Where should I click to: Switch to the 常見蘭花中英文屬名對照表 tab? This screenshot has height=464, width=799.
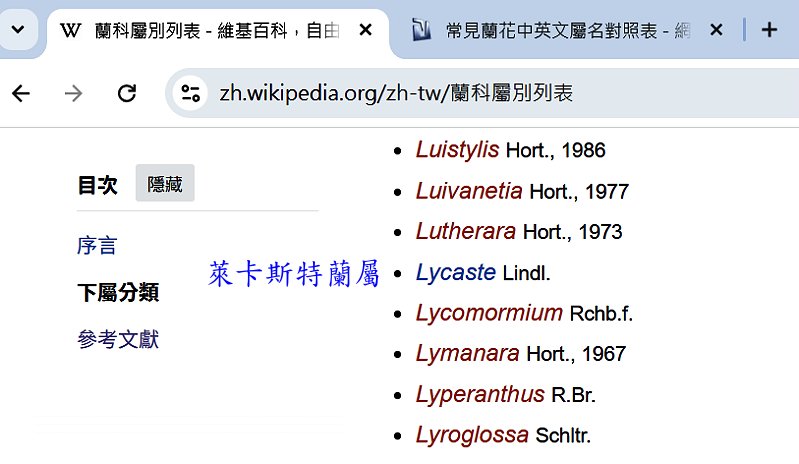tap(555, 30)
